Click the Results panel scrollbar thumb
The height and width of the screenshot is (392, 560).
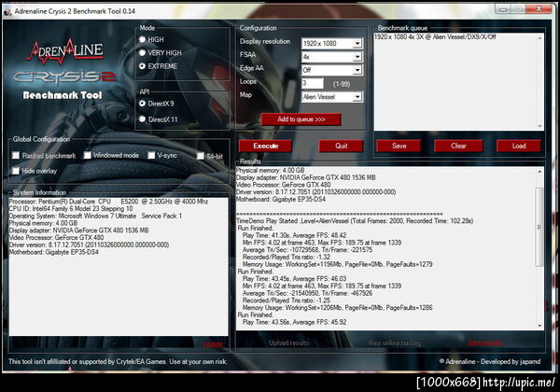click(539, 227)
